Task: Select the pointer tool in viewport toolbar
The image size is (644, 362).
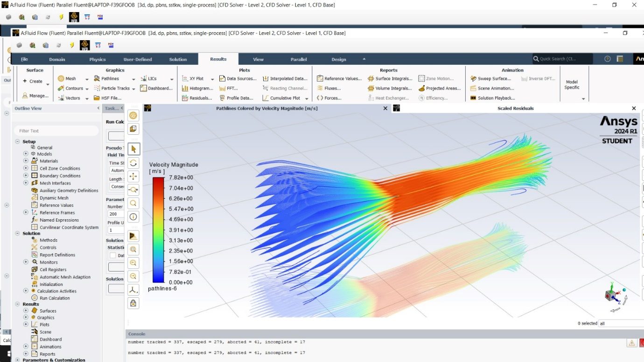Action: pyautogui.click(x=133, y=149)
